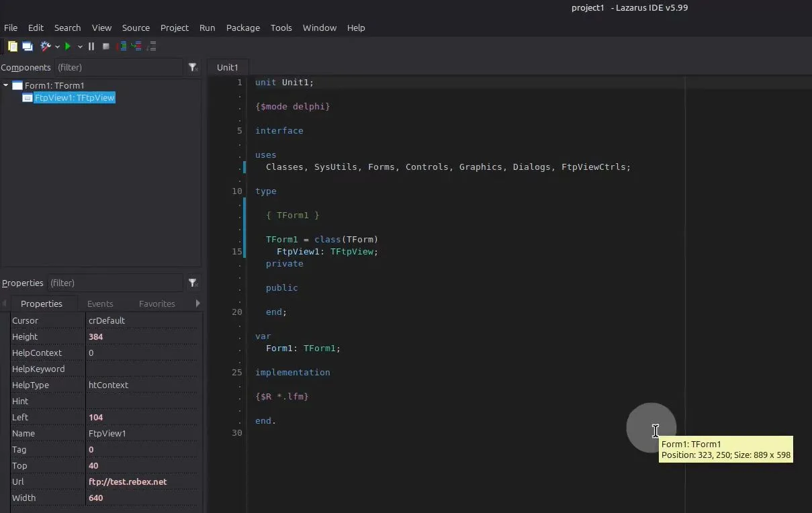Switch to the Favorites tab in inspector
812x513 pixels.
[x=157, y=304]
